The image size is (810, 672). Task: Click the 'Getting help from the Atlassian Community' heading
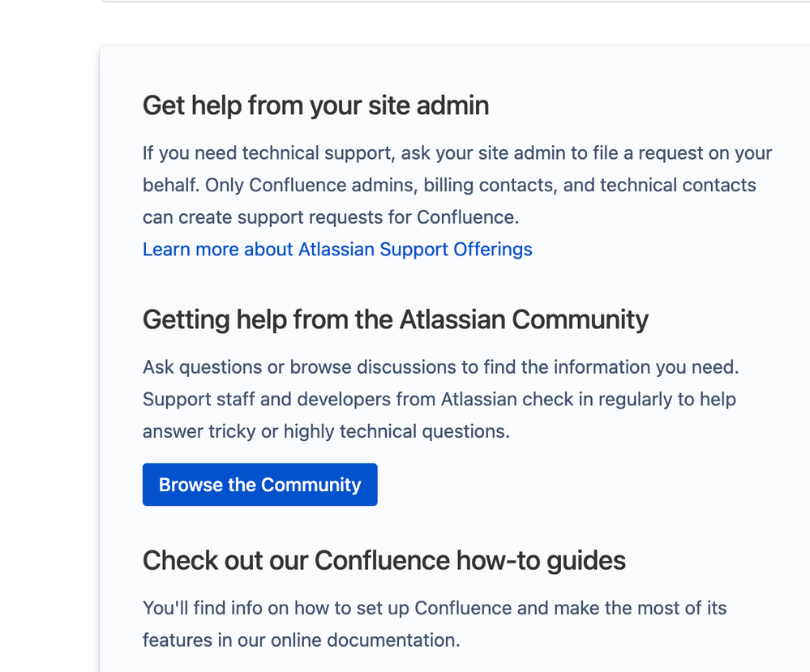point(395,319)
